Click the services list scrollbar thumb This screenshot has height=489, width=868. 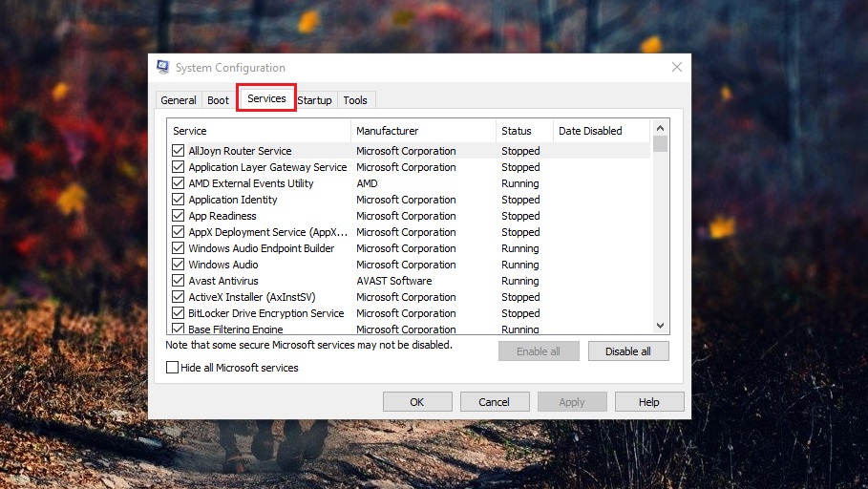pyautogui.click(x=660, y=144)
